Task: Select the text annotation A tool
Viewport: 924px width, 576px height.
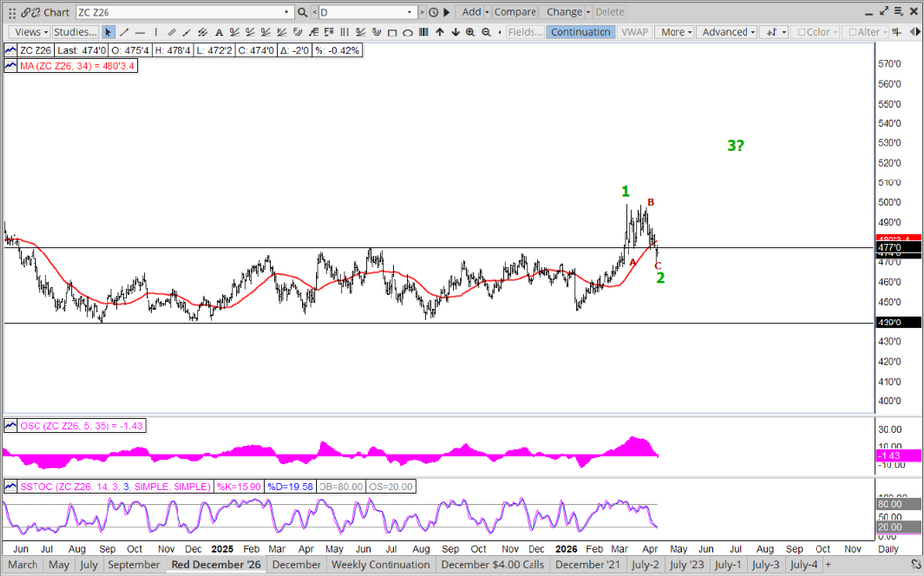Action: [x=219, y=32]
